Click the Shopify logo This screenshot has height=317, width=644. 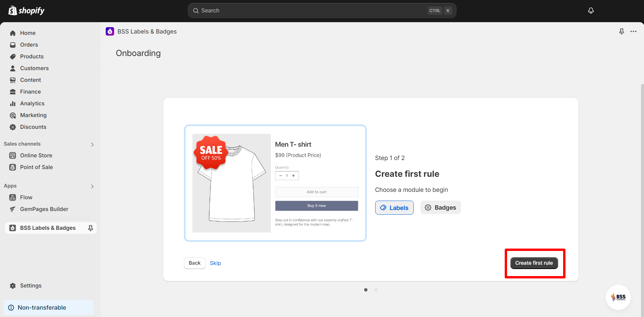[x=27, y=11]
